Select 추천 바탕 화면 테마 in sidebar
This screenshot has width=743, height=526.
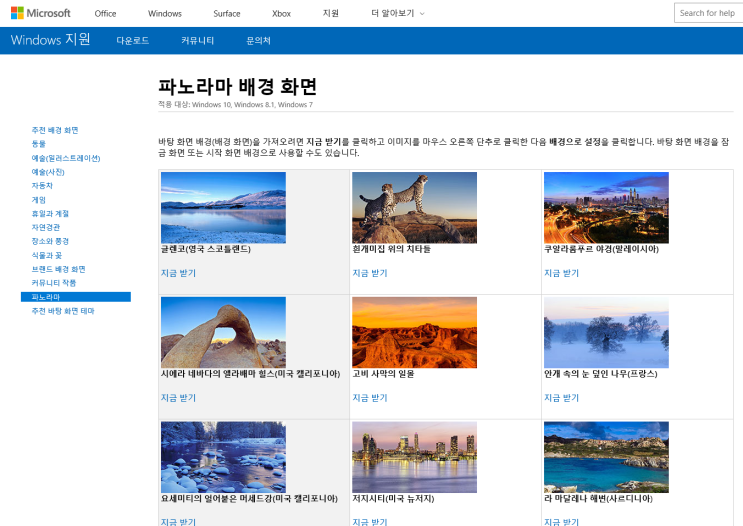pyautogui.click(x=63, y=310)
